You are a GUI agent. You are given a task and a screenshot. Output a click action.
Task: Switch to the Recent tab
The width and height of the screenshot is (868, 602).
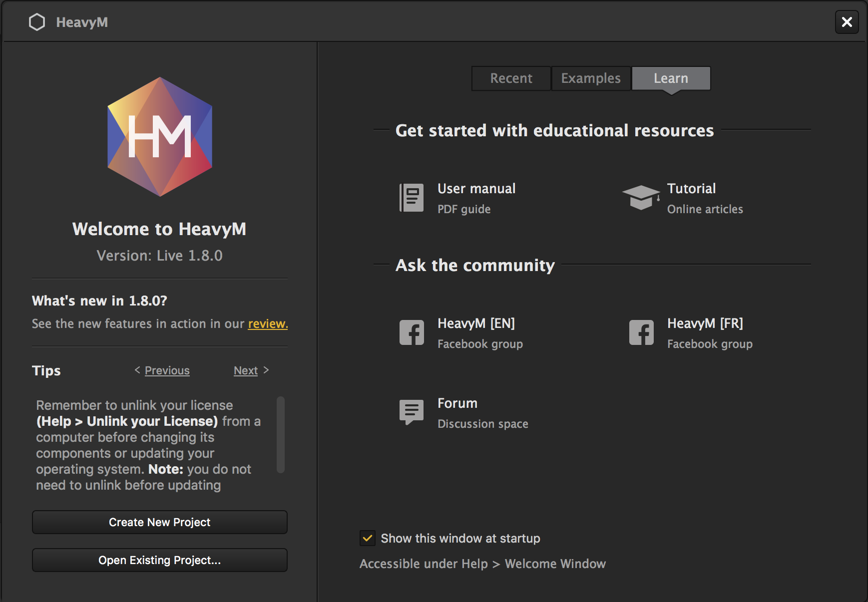[x=511, y=78]
